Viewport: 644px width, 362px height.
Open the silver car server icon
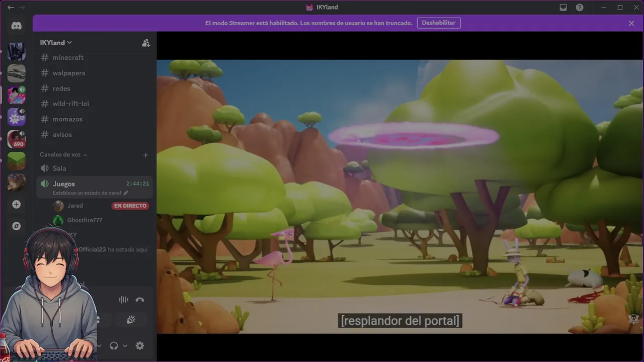(x=17, y=73)
